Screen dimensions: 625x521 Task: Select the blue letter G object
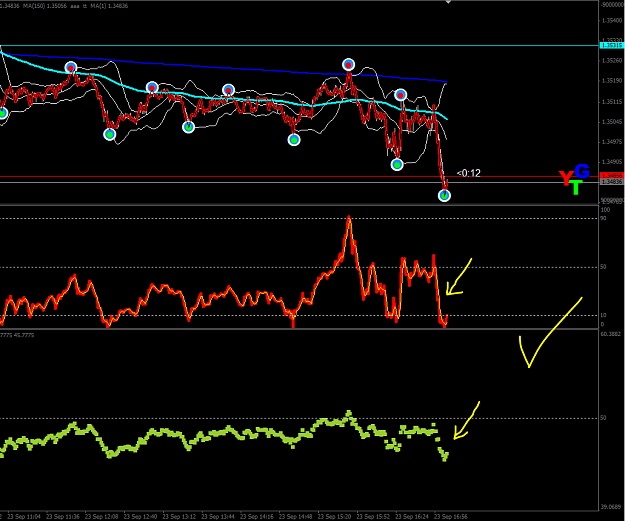tap(582, 171)
